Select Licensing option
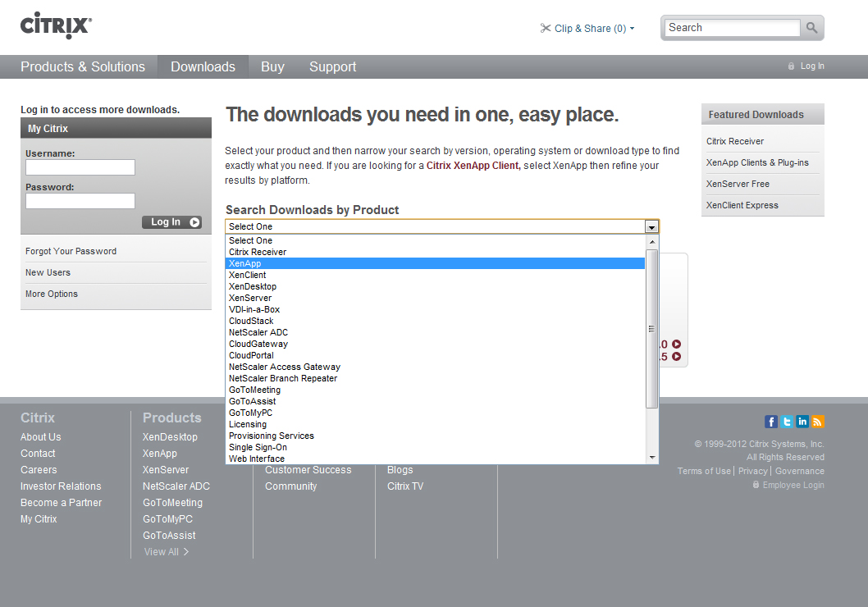868x607 pixels. coord(436,424)
